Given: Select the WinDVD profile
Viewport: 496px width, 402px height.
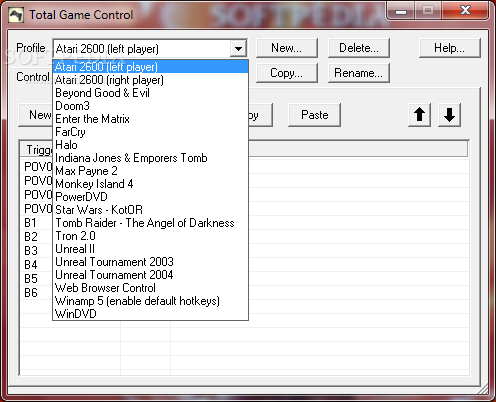Looking at the screenshot, I should click(150, 314).
